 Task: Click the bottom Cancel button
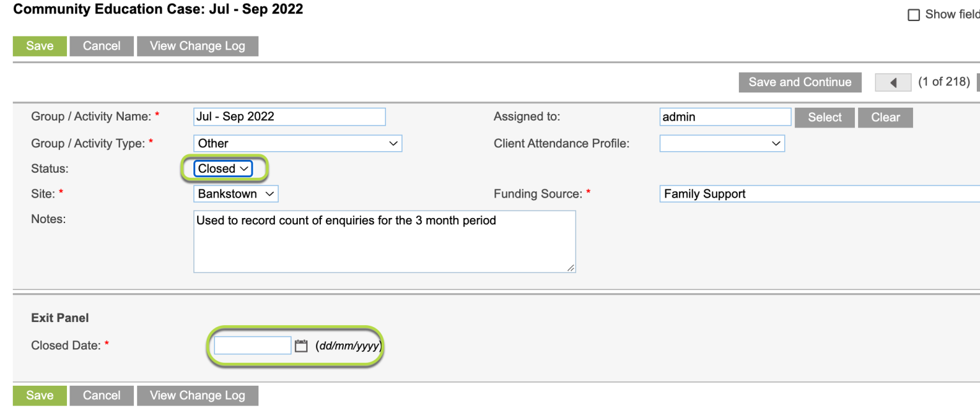pyautogui.click(x=101, y=395)
